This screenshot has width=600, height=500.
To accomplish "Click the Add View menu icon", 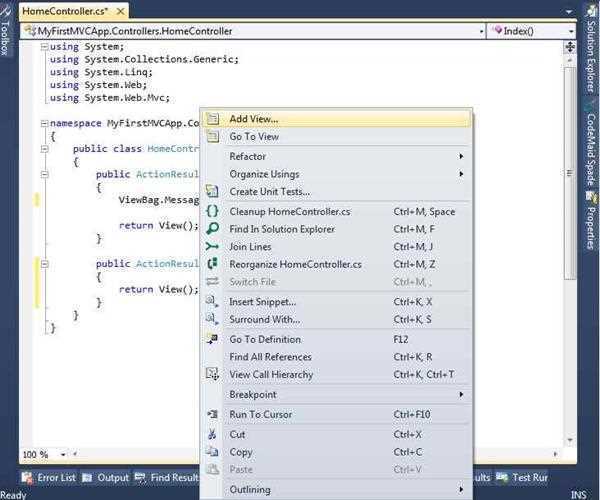I will [x=212, y=119].
